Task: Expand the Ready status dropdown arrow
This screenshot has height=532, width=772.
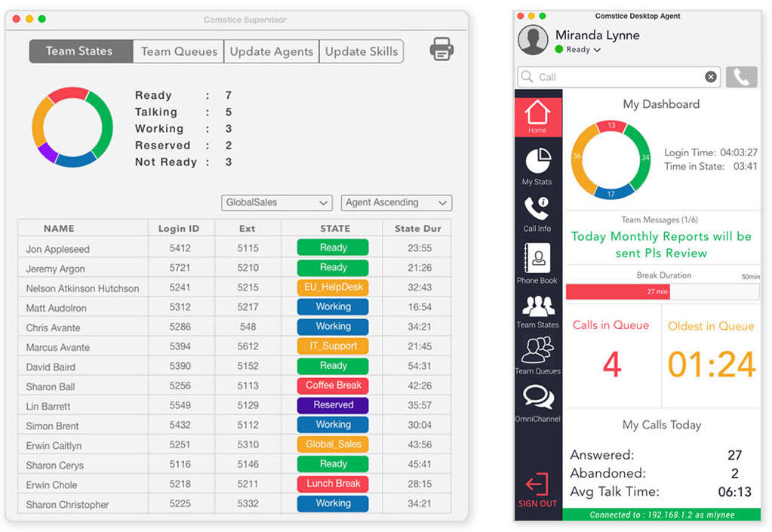Action: [x=597, y=50]
